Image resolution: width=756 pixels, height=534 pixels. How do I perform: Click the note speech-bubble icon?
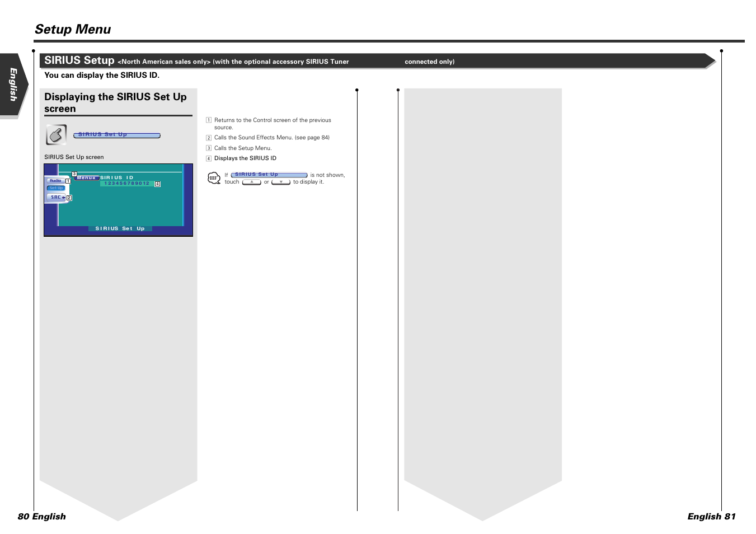[x=214, y=179]
